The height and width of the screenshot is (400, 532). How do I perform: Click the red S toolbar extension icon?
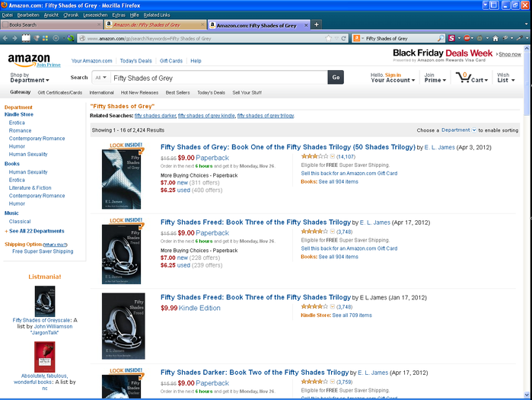tap(451, 38)
